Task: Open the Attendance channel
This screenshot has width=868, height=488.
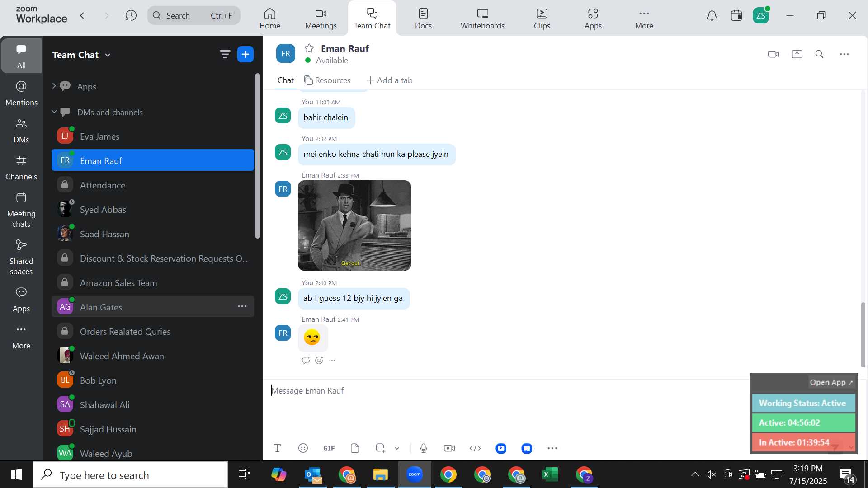Action: coord(153,185)
